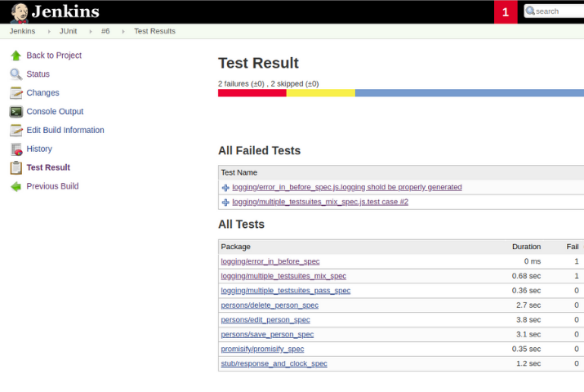Image resolution: width=584 pixels, height=392 pixels.
Task: Go to build #6 in breadcrumb
Action: coord(105,31)
